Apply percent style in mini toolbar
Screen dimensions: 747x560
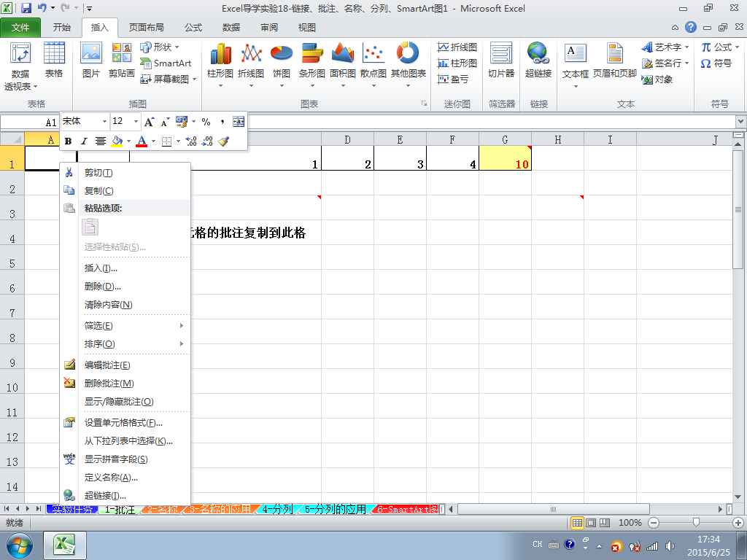tap(206, 122)
